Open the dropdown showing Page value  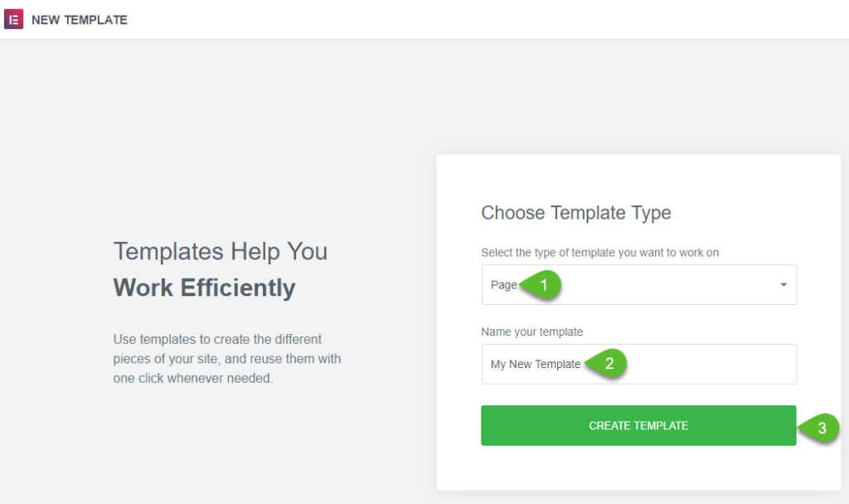639,285
